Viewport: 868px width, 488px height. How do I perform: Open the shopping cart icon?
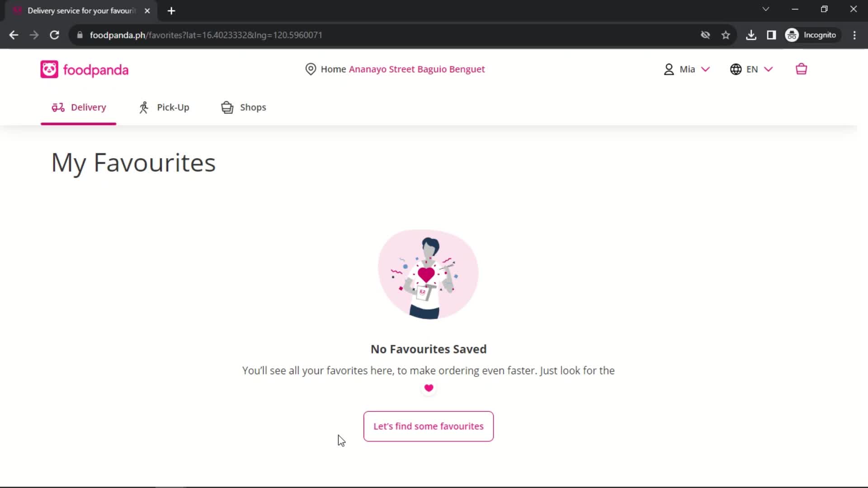click(x=801, y=69)
